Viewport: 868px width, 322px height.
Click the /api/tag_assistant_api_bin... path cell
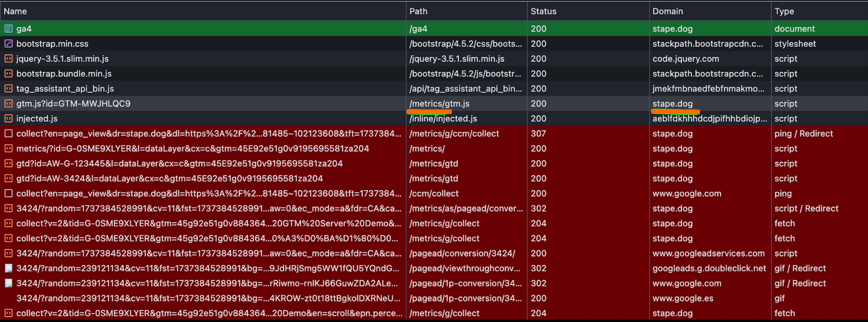(465, 88)
